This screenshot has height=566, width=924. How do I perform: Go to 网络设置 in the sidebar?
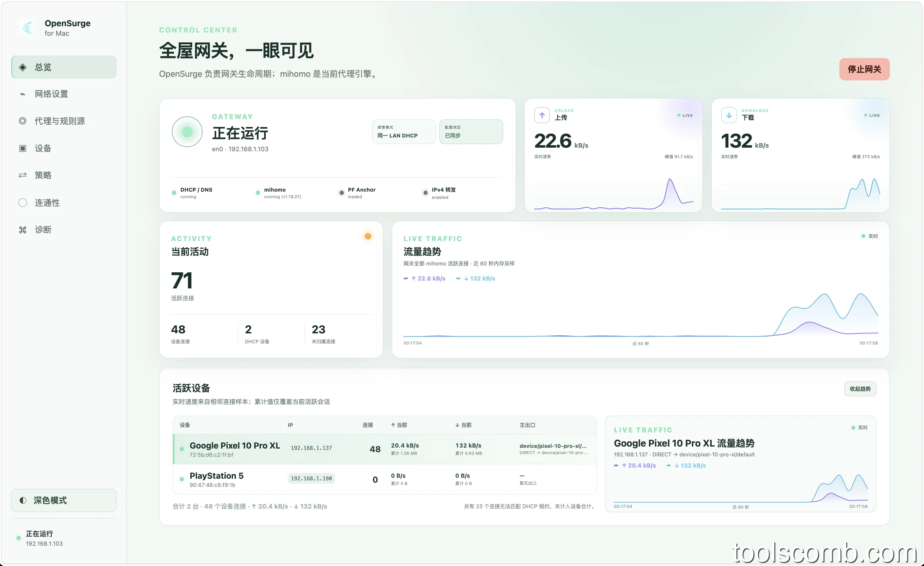pos(64,94)
